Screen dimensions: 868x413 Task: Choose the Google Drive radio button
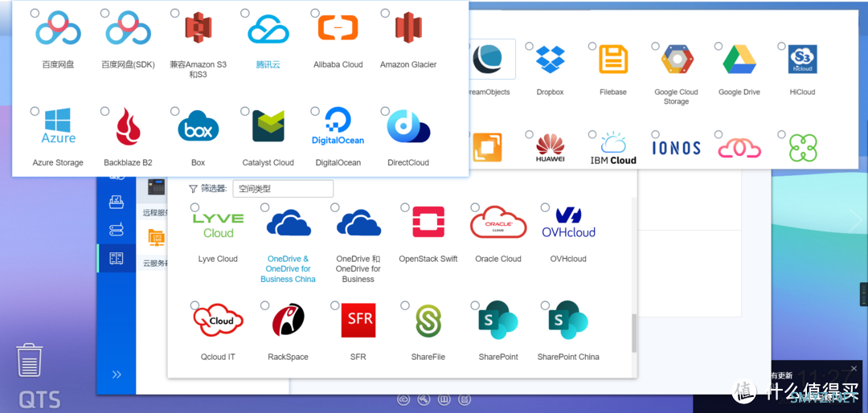click(719, 45)
